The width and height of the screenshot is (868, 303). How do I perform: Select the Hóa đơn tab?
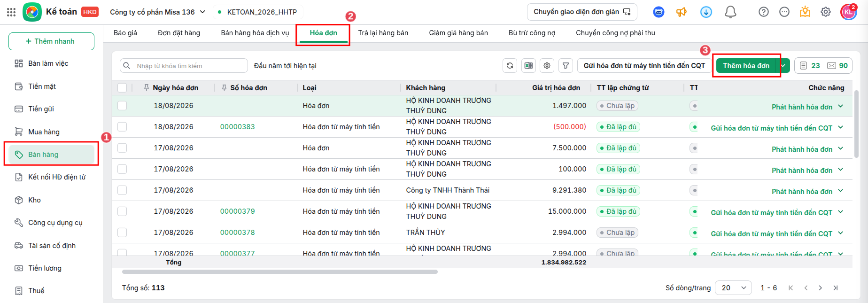coord(323,33)
